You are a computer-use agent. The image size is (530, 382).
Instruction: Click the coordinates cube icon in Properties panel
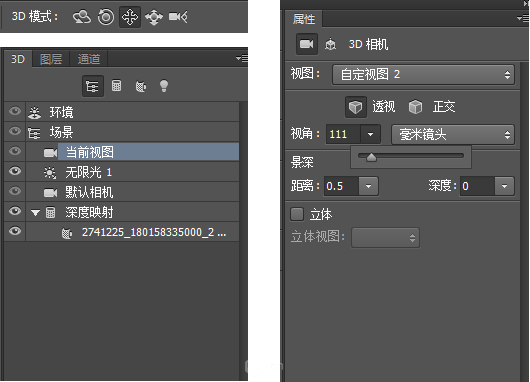pos(330,44)
